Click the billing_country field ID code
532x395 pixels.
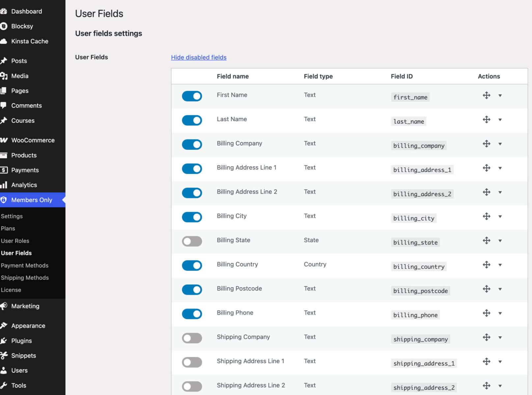pos(419,267)
